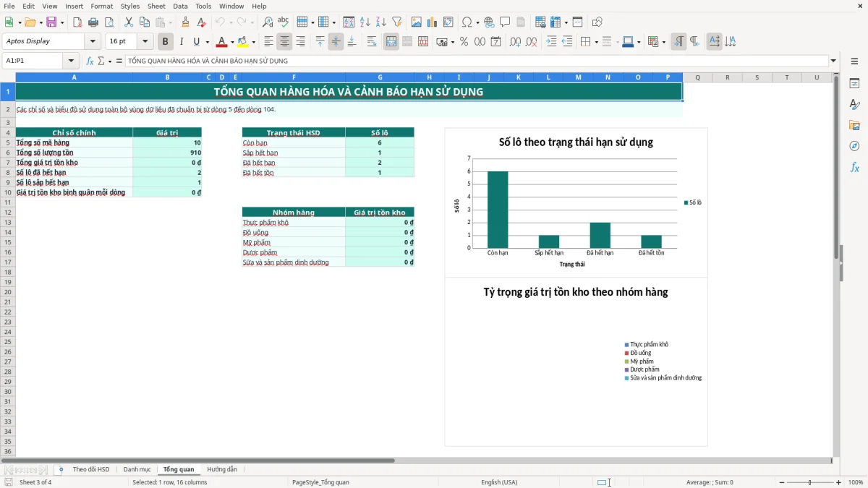
Task: Copy the selection
Action: pyautogui.click(x=145, y=22)
